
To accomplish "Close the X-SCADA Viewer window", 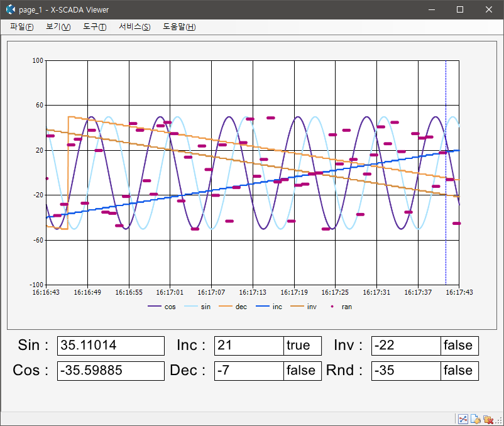I will 488,9.
